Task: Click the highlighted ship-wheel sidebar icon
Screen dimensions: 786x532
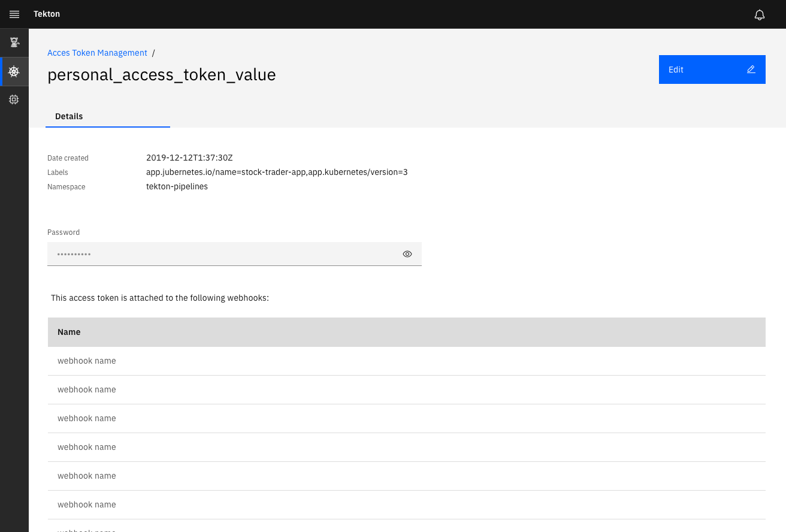Action: 14,71
